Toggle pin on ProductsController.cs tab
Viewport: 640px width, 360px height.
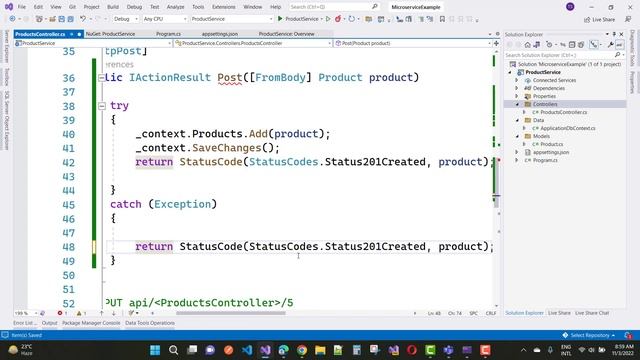[71, 34]
